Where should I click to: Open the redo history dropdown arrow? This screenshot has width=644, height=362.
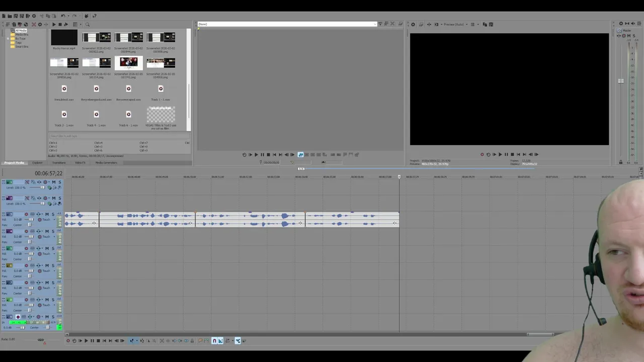tap(79, 16)
